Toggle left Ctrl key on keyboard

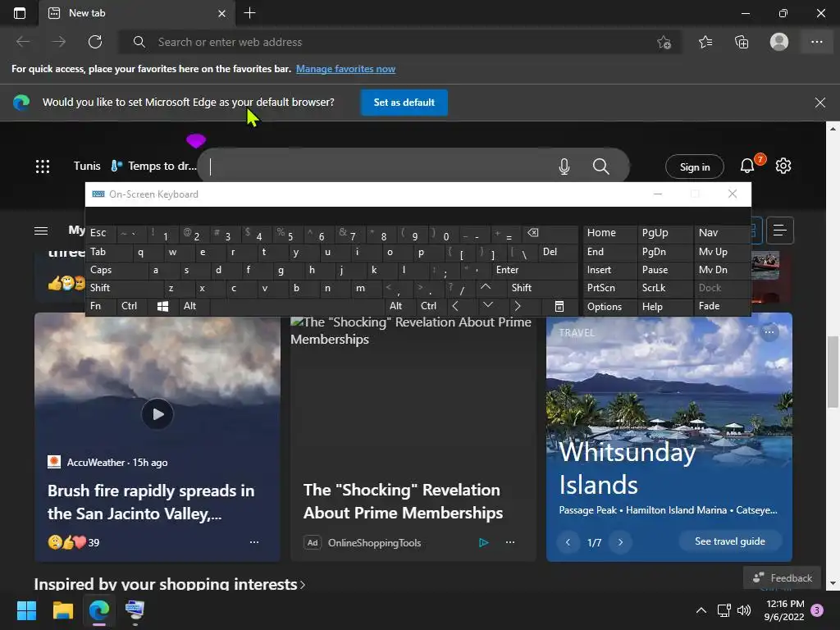pyautogui.click(x=131, y=306)
